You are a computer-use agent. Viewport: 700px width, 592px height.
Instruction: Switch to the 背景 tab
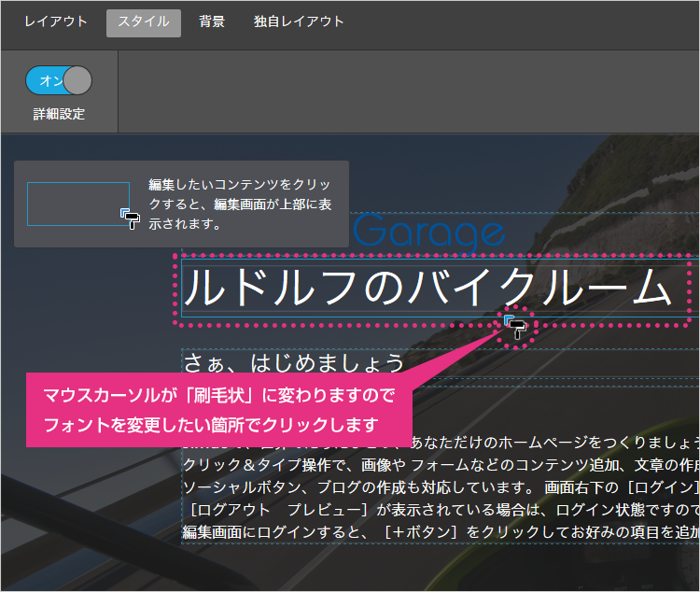pos(212,21)
